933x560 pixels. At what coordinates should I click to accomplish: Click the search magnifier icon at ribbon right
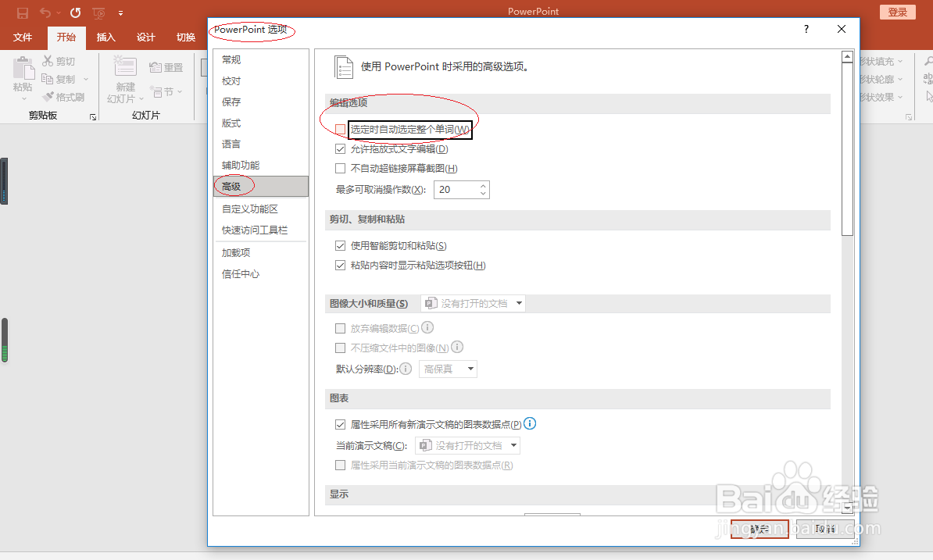tap(928, 61)
